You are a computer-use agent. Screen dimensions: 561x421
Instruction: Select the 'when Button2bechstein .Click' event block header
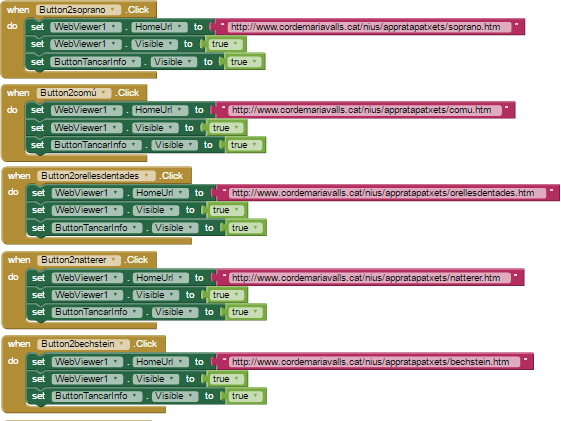pyautogui.click(x=83, y=344)
